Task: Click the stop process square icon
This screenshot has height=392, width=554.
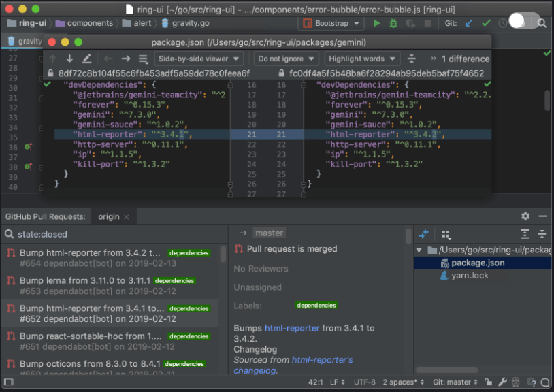Action: click(x=427, y=23)
